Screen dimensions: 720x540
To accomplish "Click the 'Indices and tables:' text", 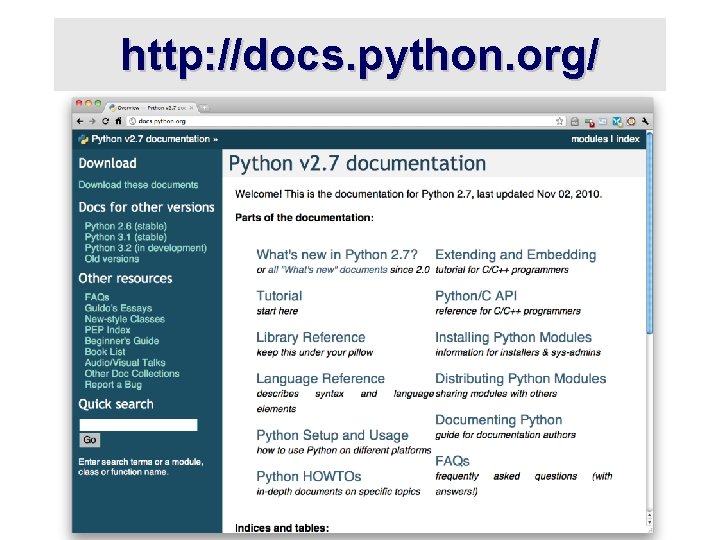I will (282, 528).
